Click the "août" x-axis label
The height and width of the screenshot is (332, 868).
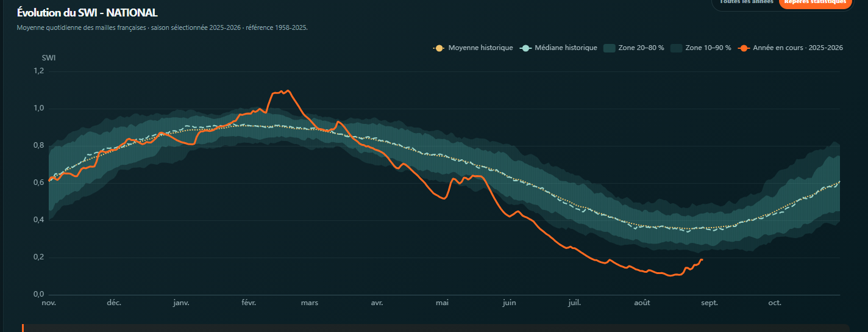(642, 303)
